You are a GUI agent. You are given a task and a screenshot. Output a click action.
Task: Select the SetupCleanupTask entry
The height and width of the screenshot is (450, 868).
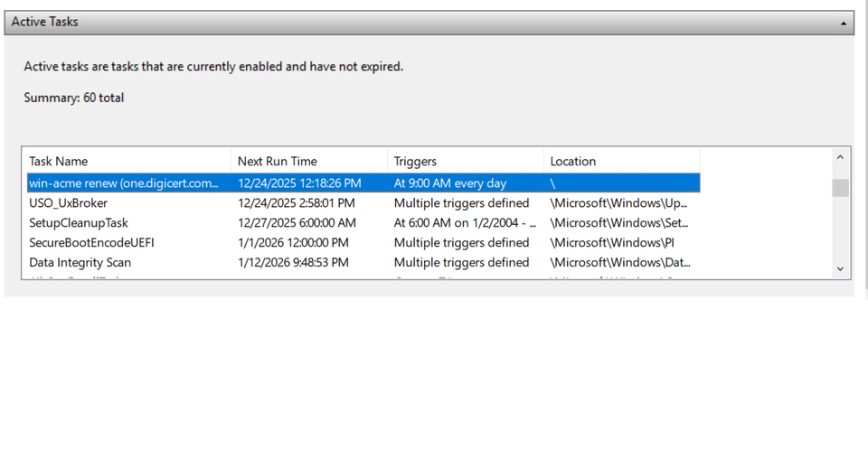pos(79,222)
